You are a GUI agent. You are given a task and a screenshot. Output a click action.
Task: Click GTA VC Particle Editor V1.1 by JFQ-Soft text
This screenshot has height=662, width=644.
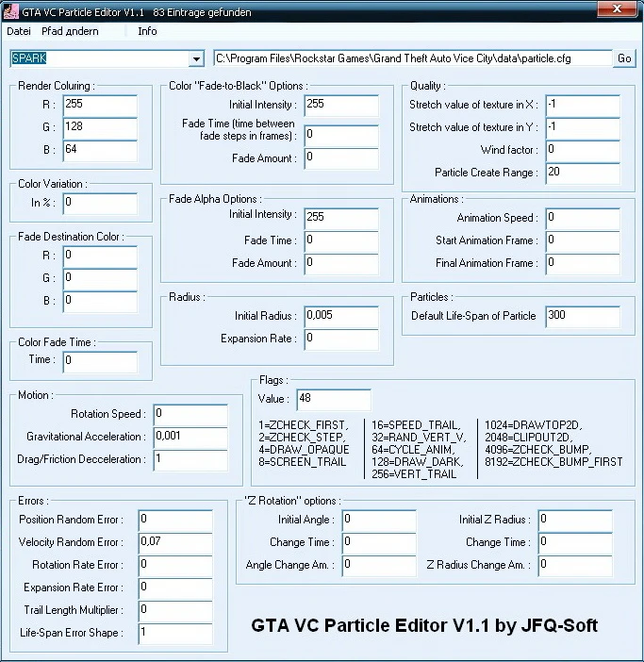tap(424, 625)
